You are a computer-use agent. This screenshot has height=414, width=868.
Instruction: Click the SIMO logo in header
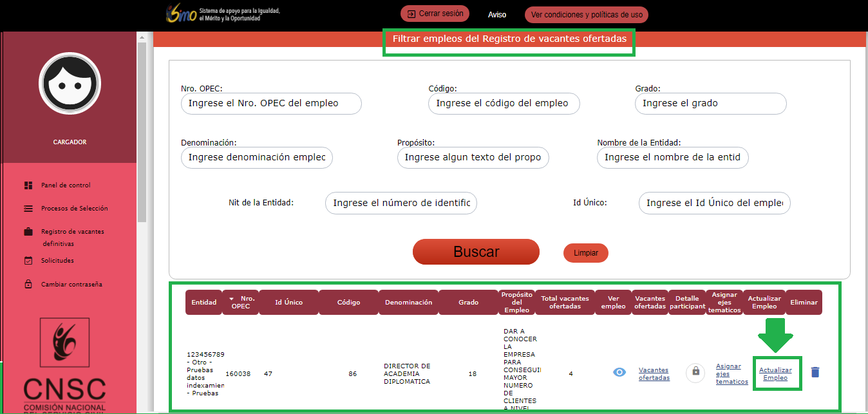(x=181, y=14)
